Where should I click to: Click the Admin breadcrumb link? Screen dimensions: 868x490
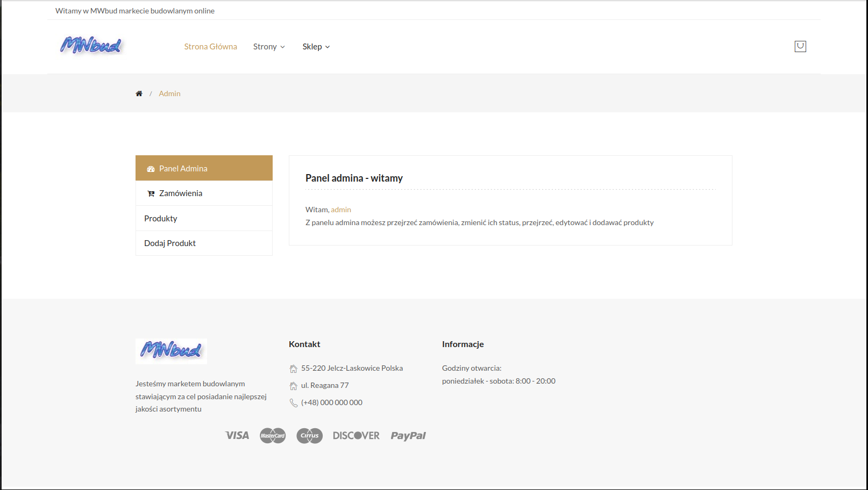click(169, 93)
